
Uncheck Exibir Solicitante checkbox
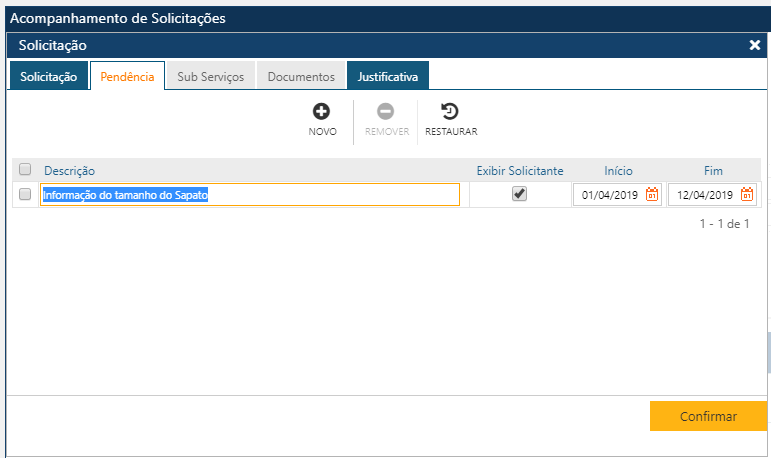(x=519, y=194)
